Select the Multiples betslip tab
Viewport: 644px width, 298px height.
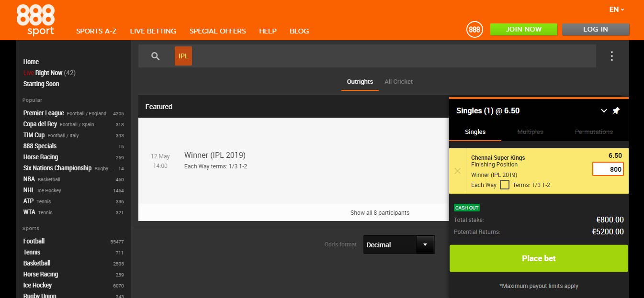click(x=531, y=132)
